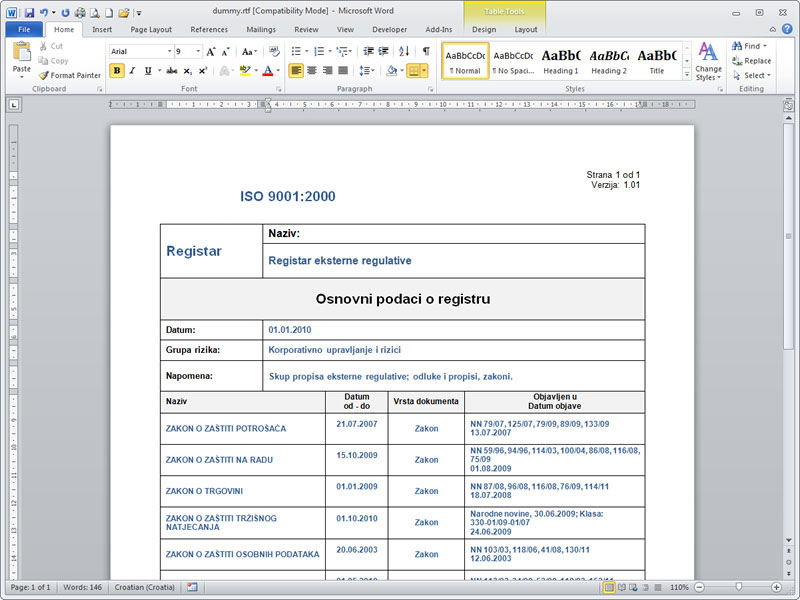Decrease paragraph indent
Viewport: 800px width, 600px height.
click(368, 51)
